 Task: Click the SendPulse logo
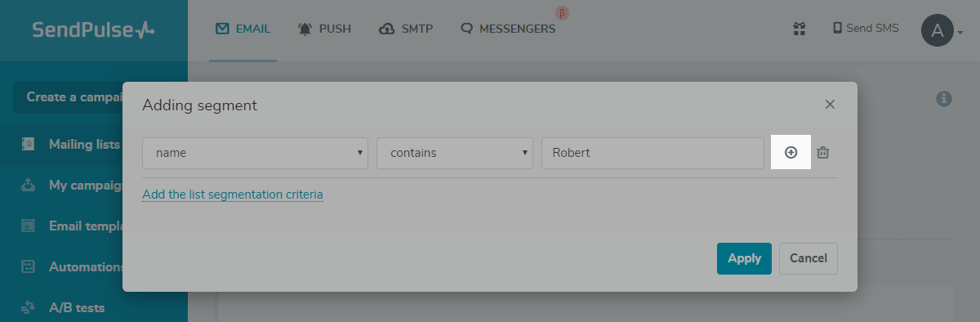point(93,30)
